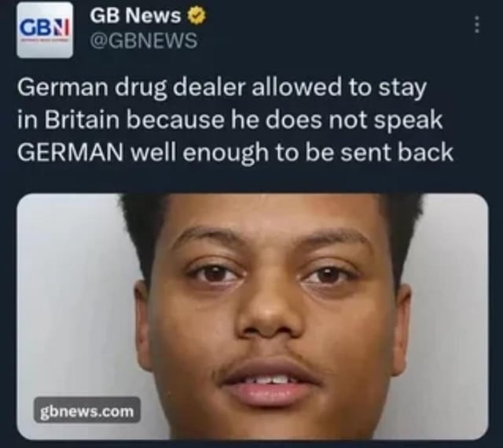Viewport: 503px width, 448px height.
Task: Show the tweet's overflow menu
Action: [x=477, y=24]
